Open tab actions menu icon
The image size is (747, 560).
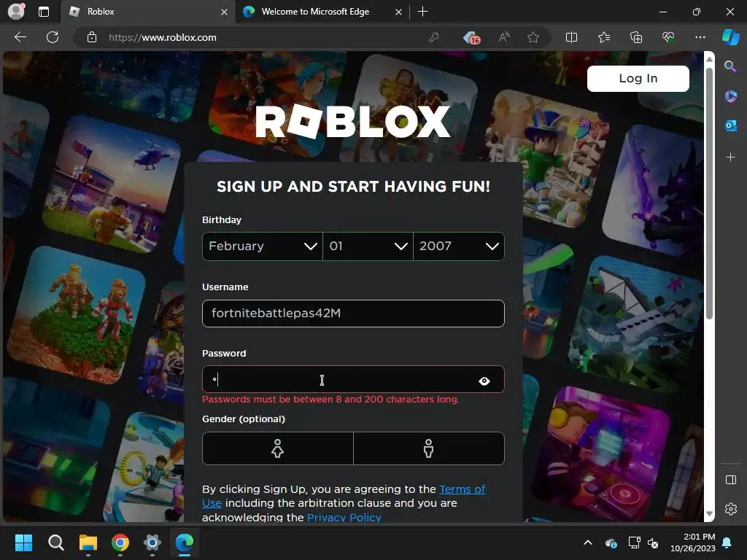tap(43, 12)
